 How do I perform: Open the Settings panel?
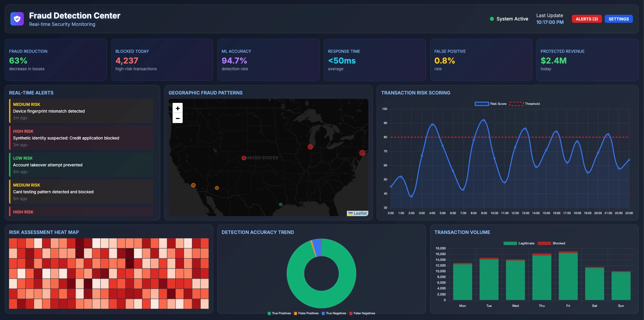coord(618,19)
